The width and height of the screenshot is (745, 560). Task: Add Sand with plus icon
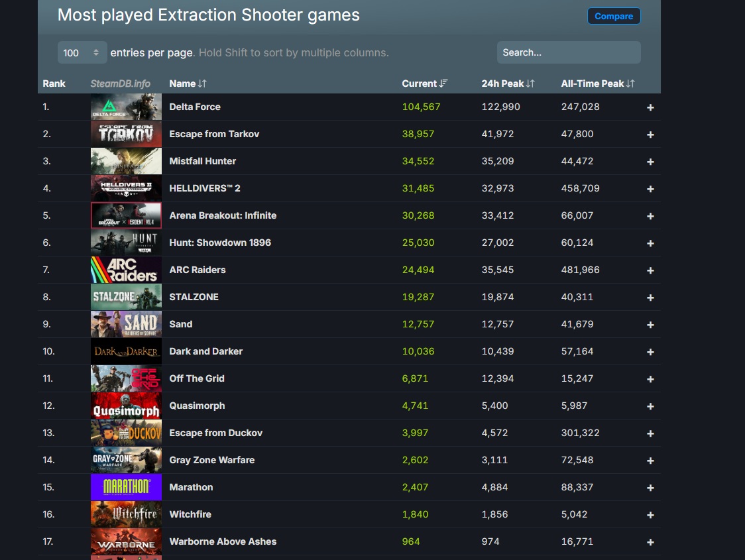pyautogui.click(x=650, y=325)
